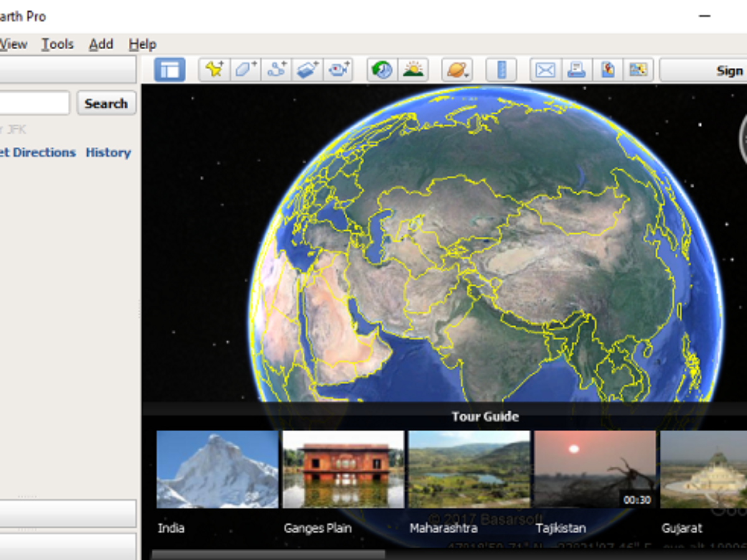Click the Print icon in toolbar
This screenshot has height=560, width=747.
(x=576, y=70)
